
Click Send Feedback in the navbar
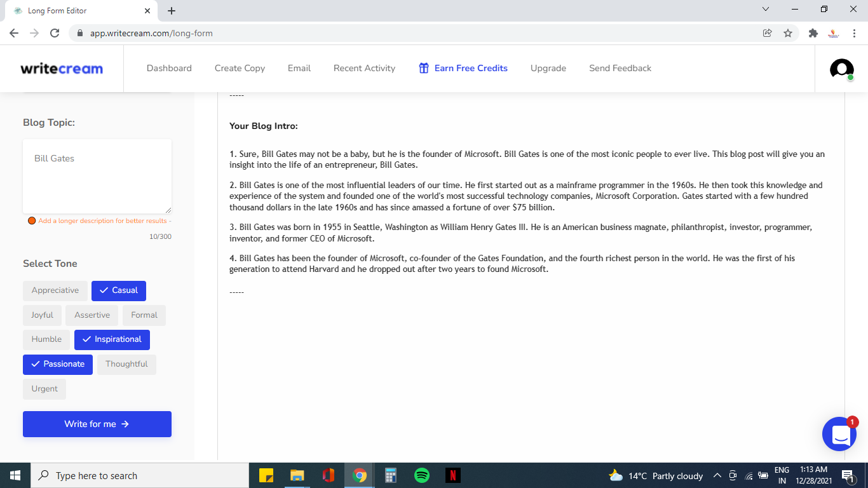620,68
